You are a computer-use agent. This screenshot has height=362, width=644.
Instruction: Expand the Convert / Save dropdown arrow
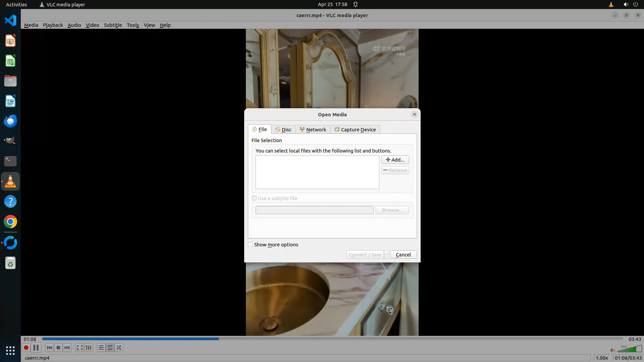coord(386,255)
